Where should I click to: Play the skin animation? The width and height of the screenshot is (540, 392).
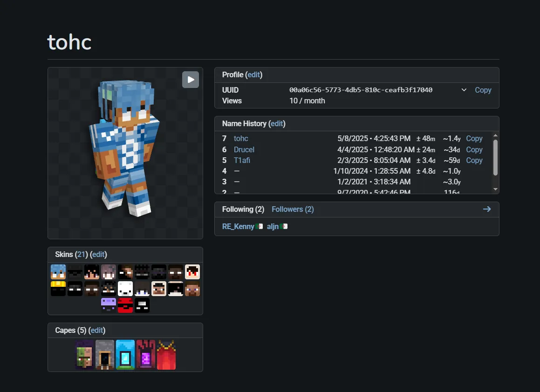191,80
